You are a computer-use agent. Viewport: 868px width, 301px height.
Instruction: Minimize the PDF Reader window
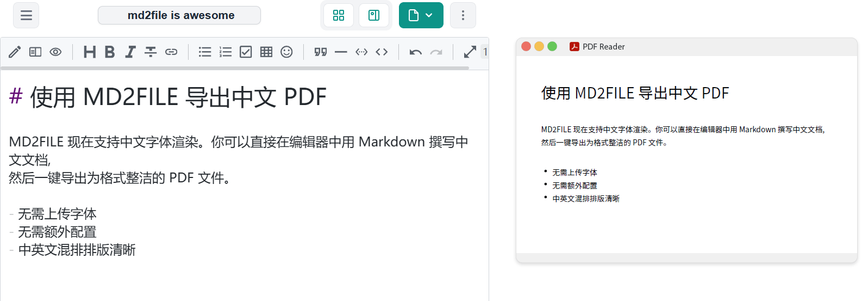539,46
